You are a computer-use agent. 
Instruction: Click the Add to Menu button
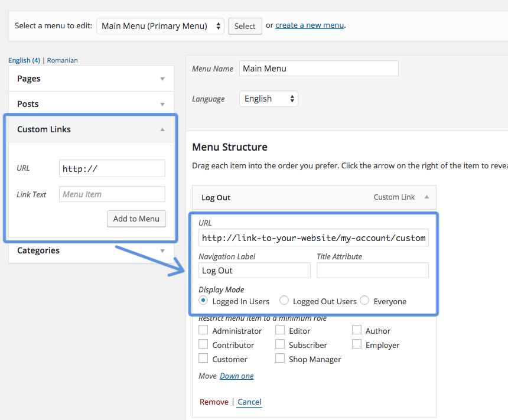136,219
